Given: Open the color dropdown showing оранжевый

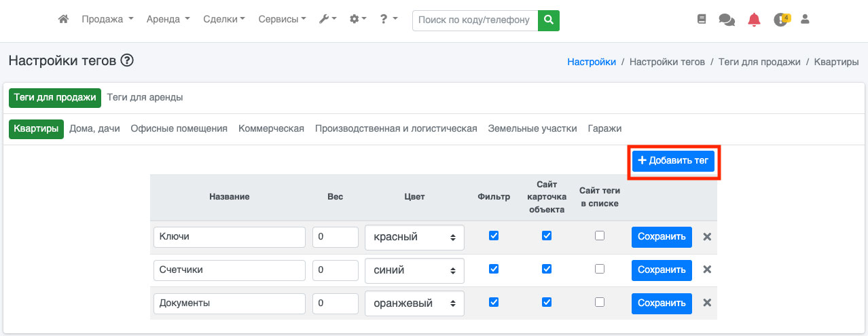Looking at the screenshot, I should [x=414, y=303].
